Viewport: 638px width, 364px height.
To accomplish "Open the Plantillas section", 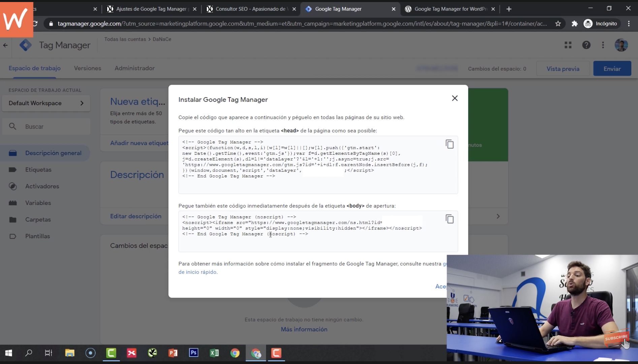I will click(x=38, y=236).
